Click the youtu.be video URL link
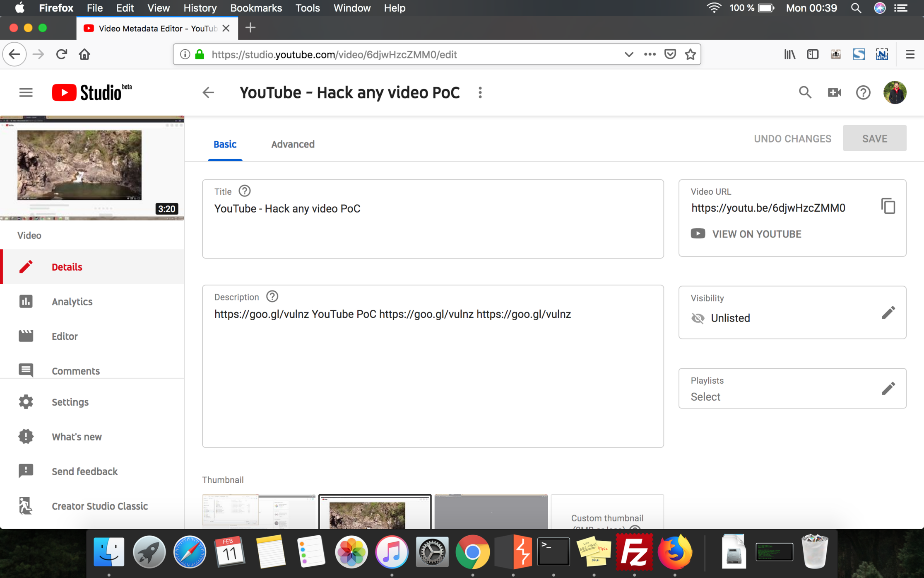 768,208
